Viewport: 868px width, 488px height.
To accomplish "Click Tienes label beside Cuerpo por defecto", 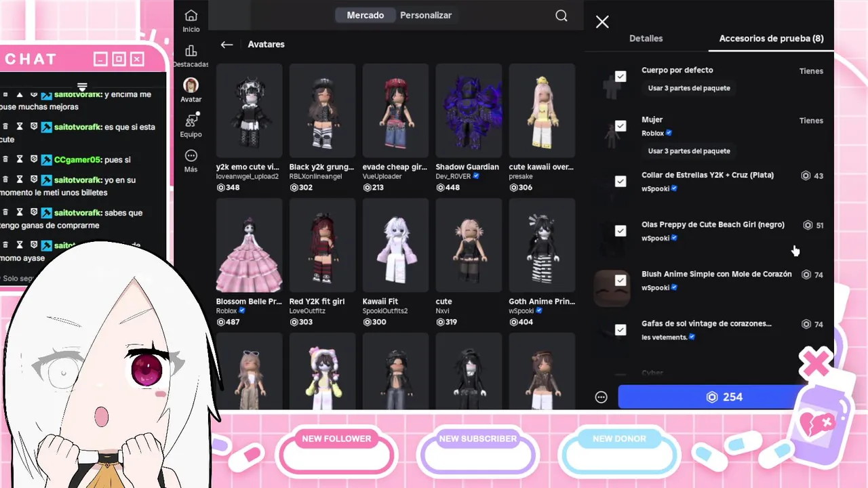I will (811, 71).
